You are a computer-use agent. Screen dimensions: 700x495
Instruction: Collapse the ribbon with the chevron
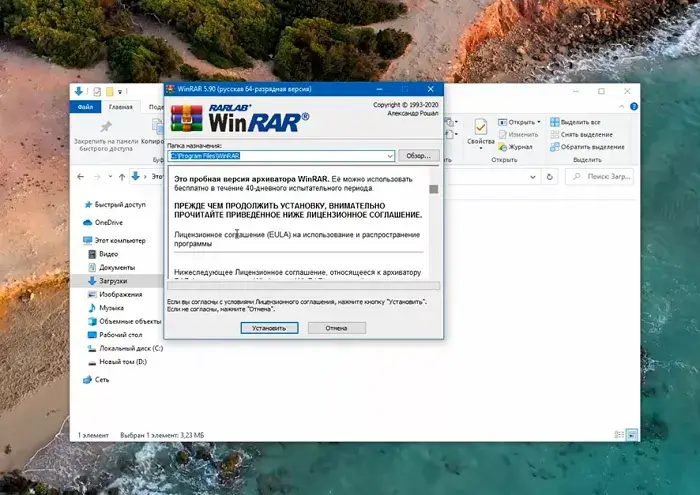[621, 106]
